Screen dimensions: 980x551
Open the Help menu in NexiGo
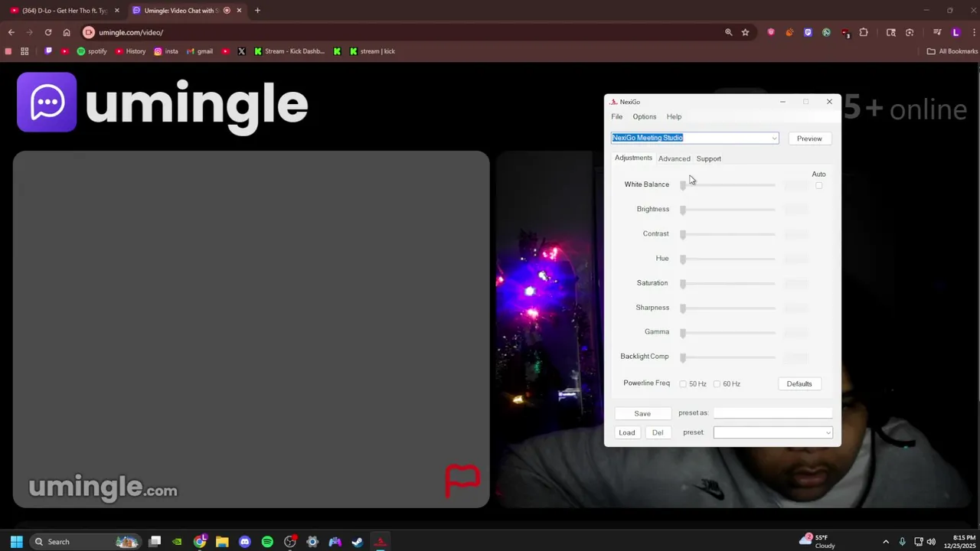[x=674, y=116]
